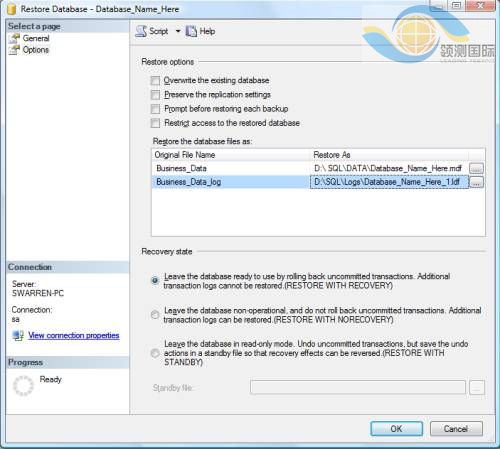
Task: Click the database icon in title bar
Action: tap(12, 9)
